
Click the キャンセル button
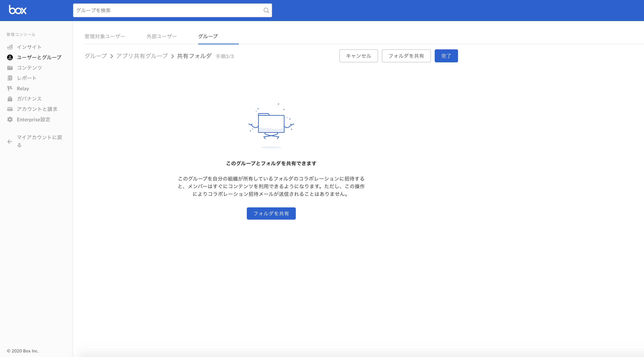359,56
